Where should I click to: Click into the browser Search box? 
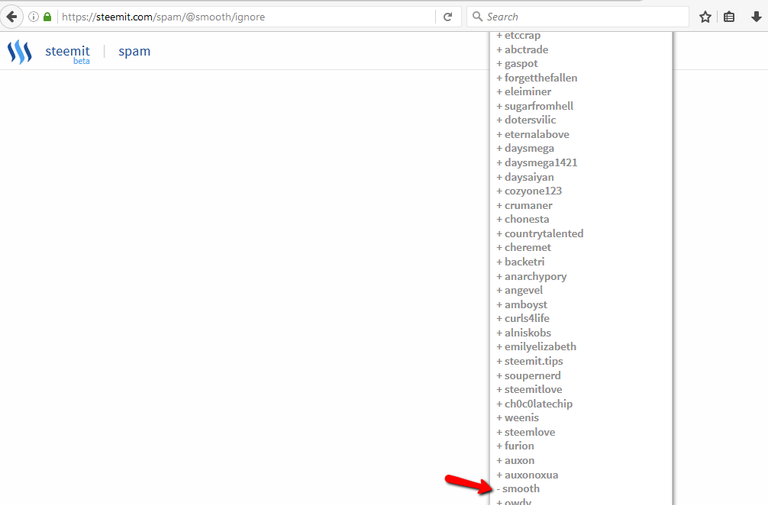(578, 17)
